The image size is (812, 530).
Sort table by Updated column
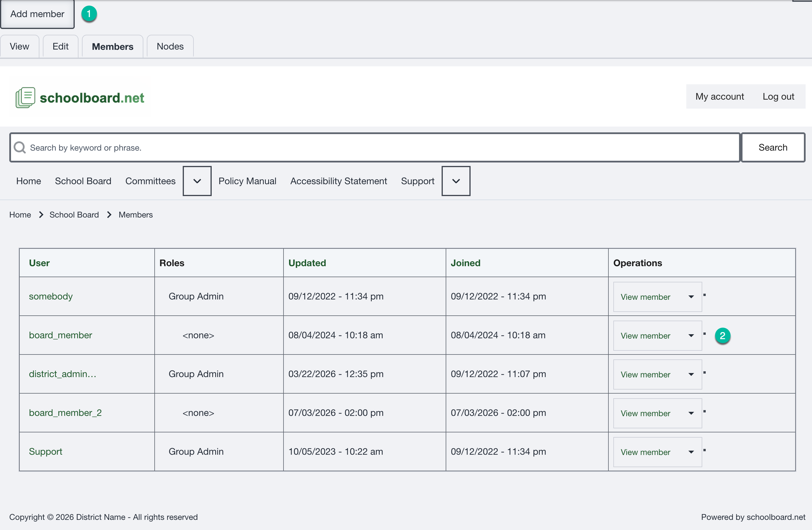point(307,263)
